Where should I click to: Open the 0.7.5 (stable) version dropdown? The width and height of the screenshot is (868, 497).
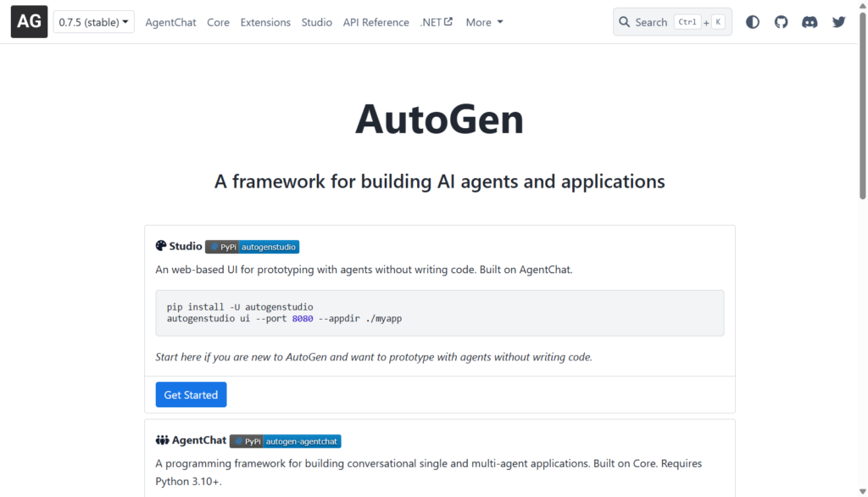[93, 22]
